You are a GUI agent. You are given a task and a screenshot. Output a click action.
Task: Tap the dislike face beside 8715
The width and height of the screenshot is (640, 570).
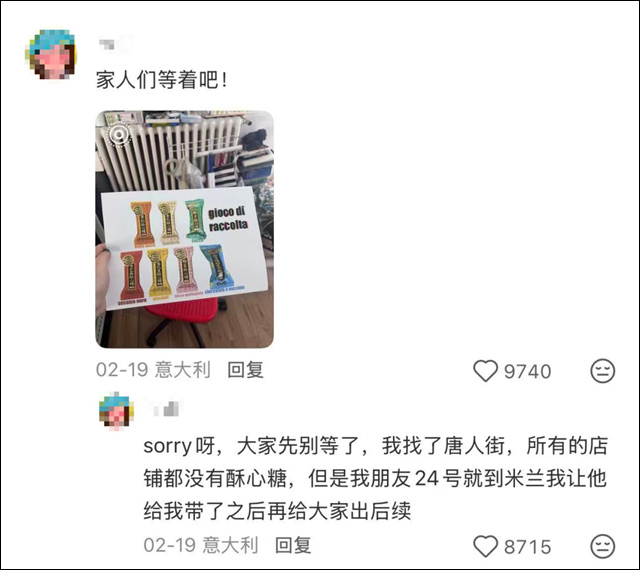coord(602,546)
